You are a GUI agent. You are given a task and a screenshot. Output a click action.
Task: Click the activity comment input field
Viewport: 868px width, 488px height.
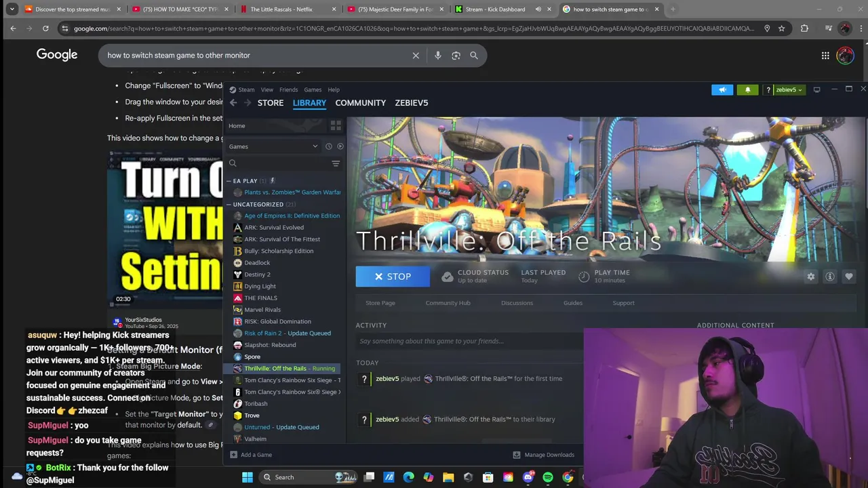(x=469, y=341)
